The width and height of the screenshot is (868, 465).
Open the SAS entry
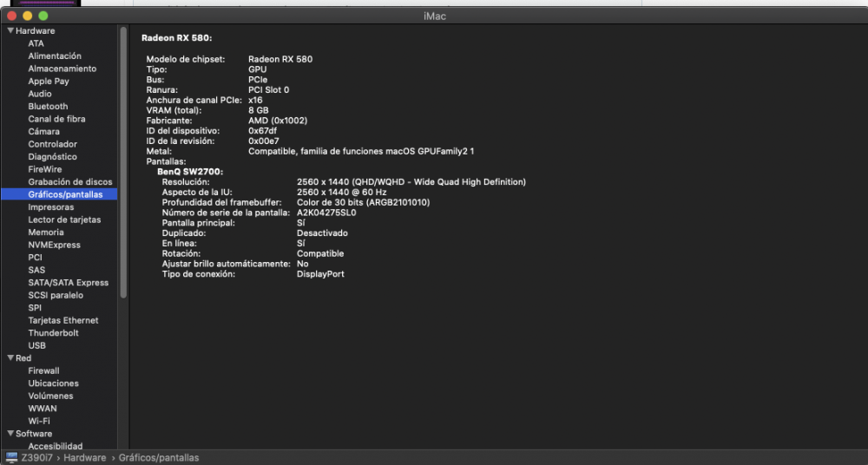coord(36,270)
